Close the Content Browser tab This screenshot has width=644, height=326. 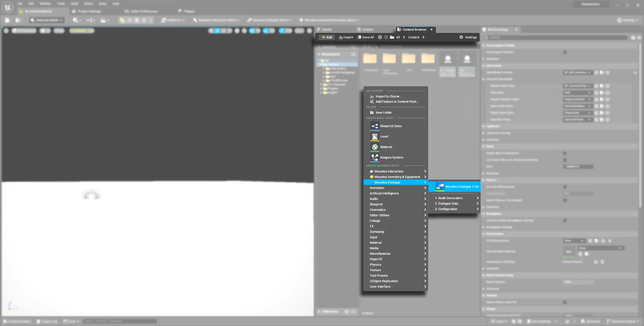click(431, 29)
